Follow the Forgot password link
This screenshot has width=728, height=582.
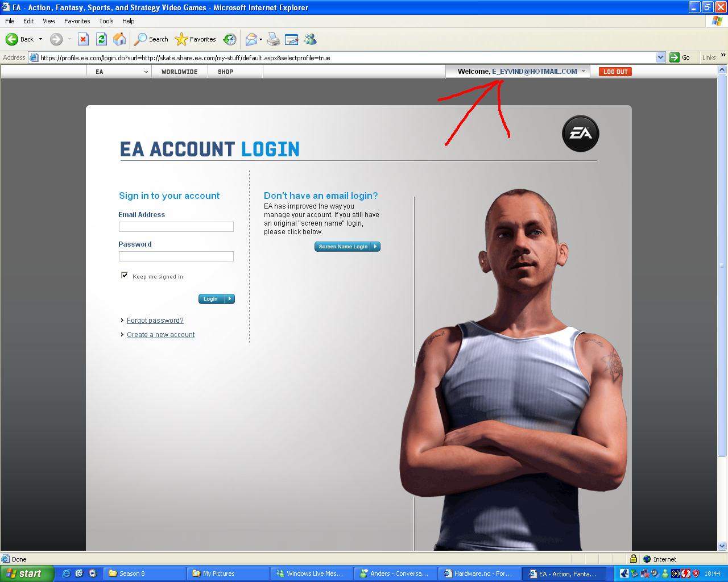(155, 321)
